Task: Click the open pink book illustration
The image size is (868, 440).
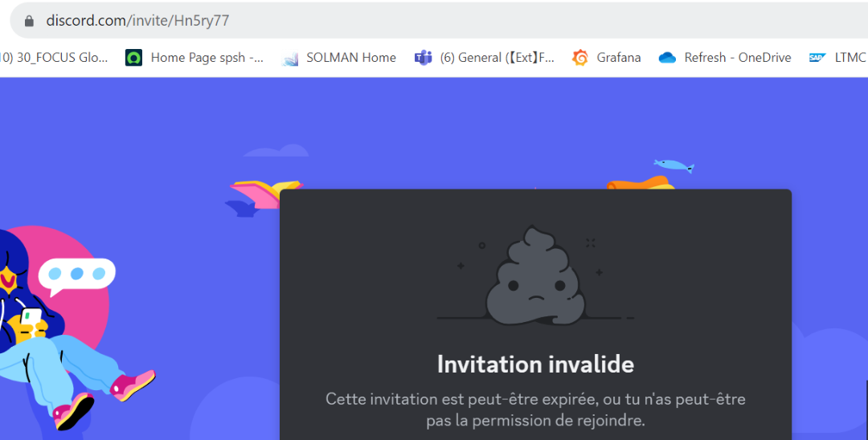Action: click(x=264, y=194)
